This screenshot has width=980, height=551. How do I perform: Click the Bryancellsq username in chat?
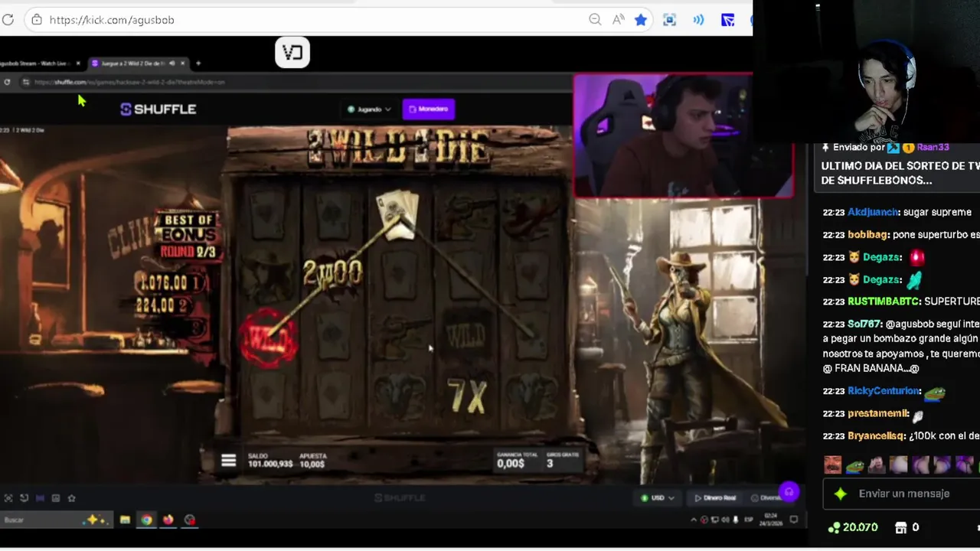877,436
